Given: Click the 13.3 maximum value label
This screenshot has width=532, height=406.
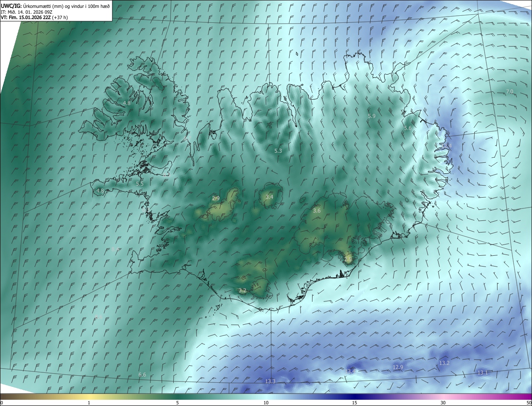Looking at the screenshot, I should point(270,382).
